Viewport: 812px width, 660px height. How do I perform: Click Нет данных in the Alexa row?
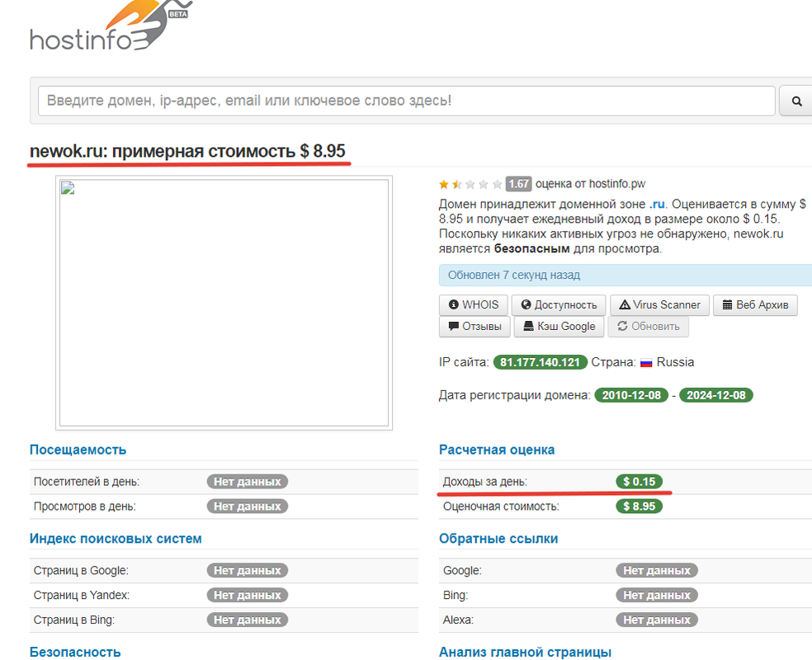pos(657,620)
